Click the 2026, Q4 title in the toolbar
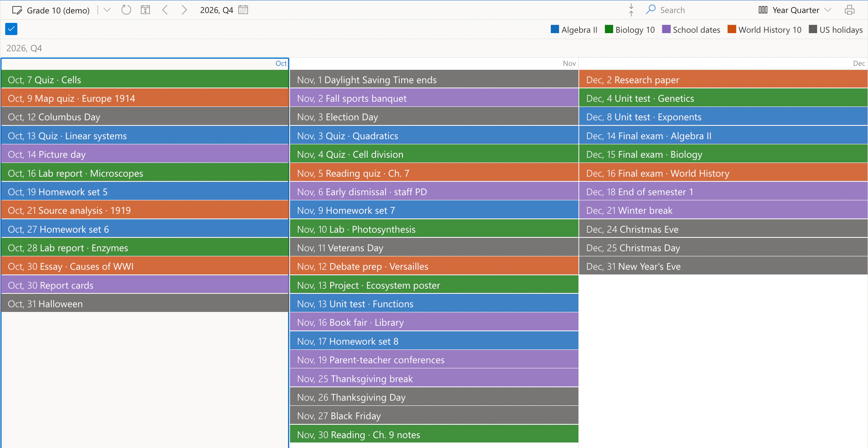This screenshot has height=448, width=868. click(x=217, y=10)
